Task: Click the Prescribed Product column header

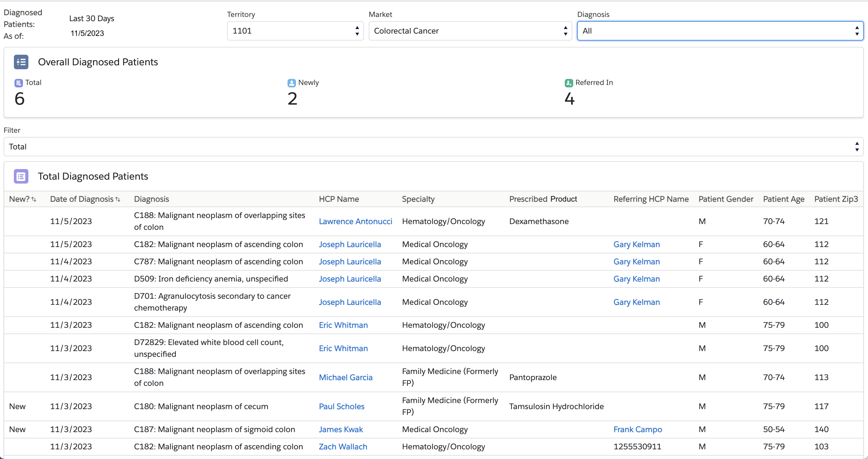Action: click(x=543, y=199)
